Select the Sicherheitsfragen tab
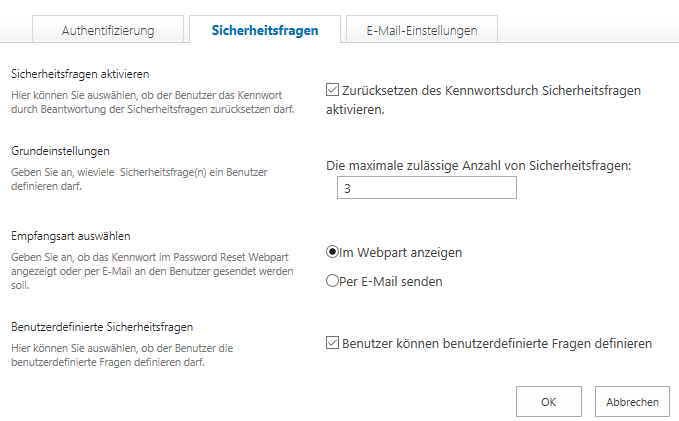The image size is (679, 421). [265, 29]
